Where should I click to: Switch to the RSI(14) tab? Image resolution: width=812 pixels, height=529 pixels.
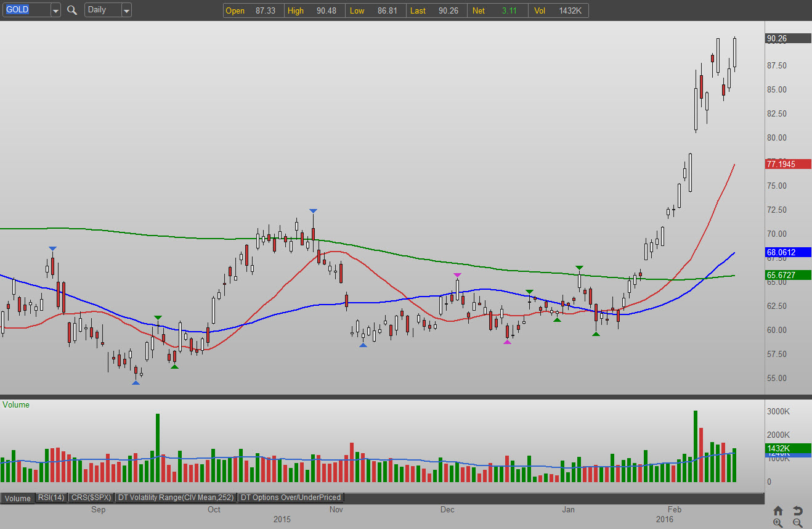(51, 498)
